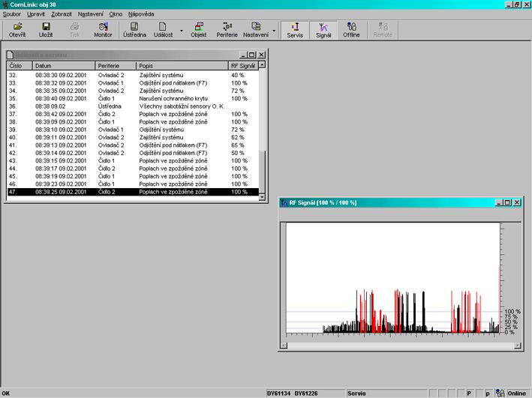This screenshot has width=532, height=398.
Task: Open the Periferie toolbar icon
Action: point(227,30)
